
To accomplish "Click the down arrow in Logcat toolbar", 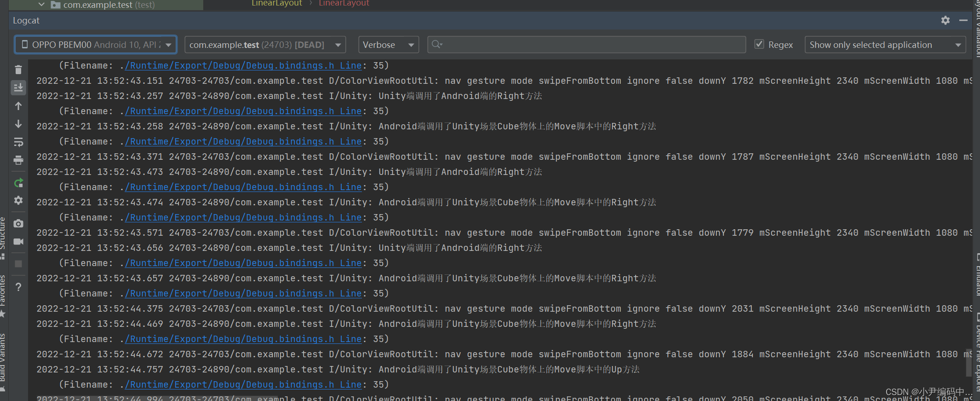I will click(18, 124).
